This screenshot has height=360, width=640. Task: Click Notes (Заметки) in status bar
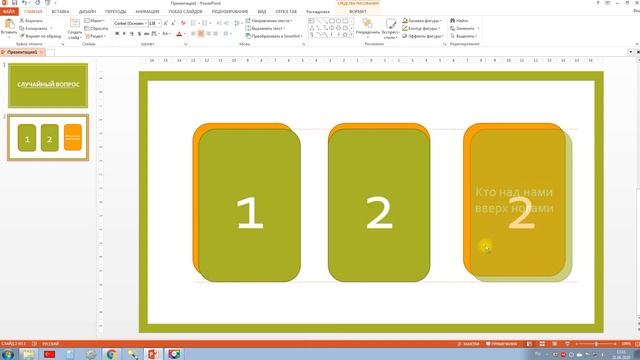[x=468, y=344]
